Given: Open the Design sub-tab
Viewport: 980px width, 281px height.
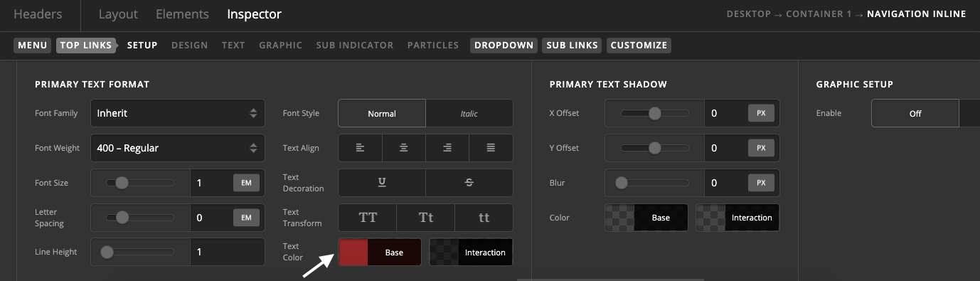Looking at the screenshot, I should [x=190, y=45].
